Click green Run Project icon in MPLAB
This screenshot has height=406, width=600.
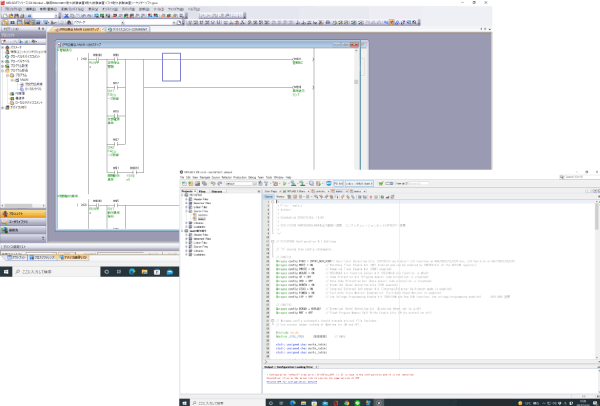pos(285,184)
